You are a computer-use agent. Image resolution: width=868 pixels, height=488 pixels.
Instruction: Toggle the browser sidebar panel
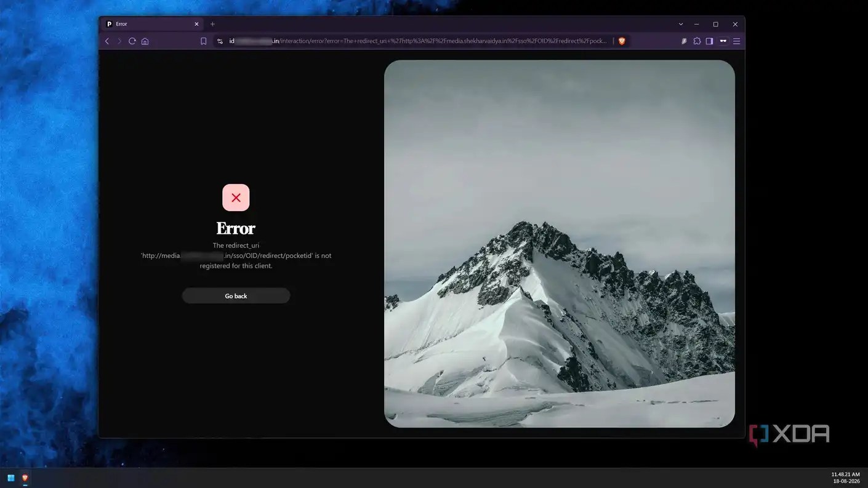pos(709,41)
